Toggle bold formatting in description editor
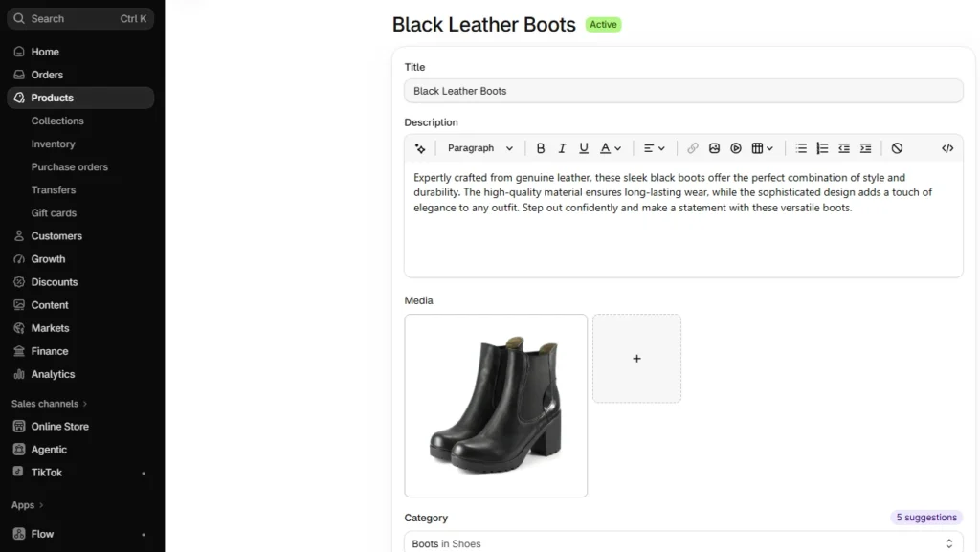Screen dimensions: 980x552 [x=541, y=148]
